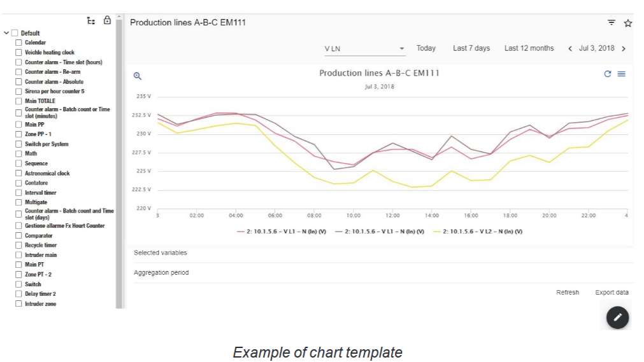Select the Last 12 months range
This screenshot has height=362, width=644.
click(529, 48)
